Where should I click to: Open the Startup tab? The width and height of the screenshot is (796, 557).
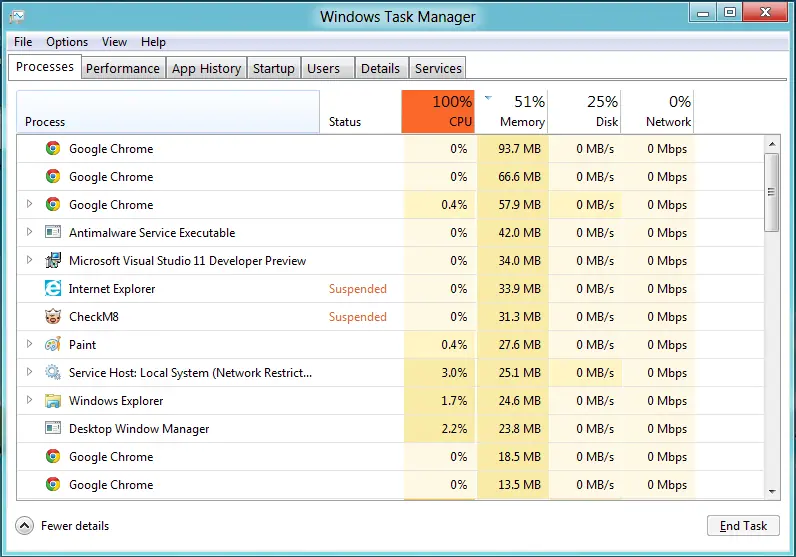pos(273,68)
